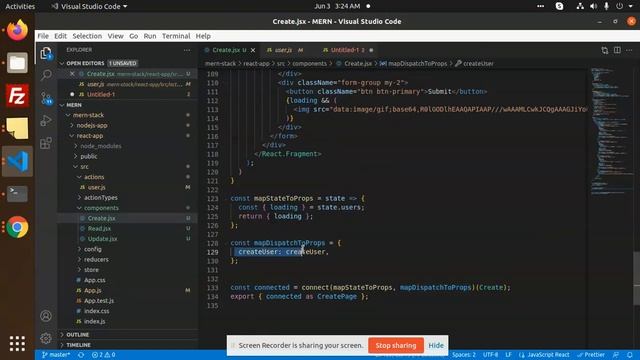Close Create.jsx in Open Editors list
This screenshot has width=640, height=360.
click(72, 74)
